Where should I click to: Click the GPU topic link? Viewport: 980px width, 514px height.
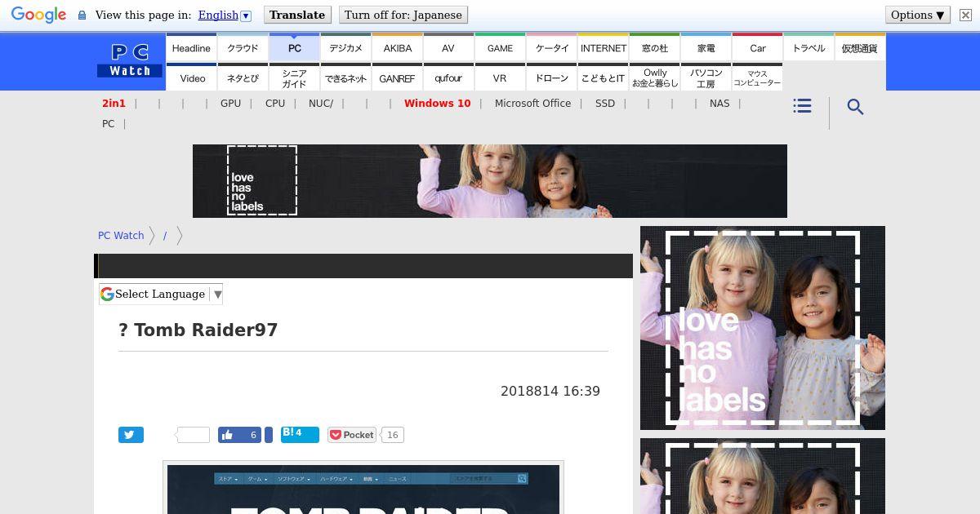coord(230,103)
